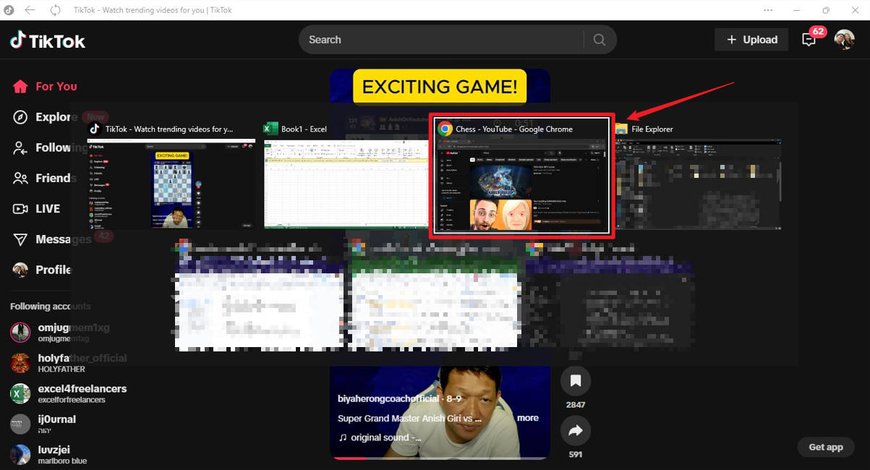Click the For You home icon
Screen dimensions: 870x470
20,87
